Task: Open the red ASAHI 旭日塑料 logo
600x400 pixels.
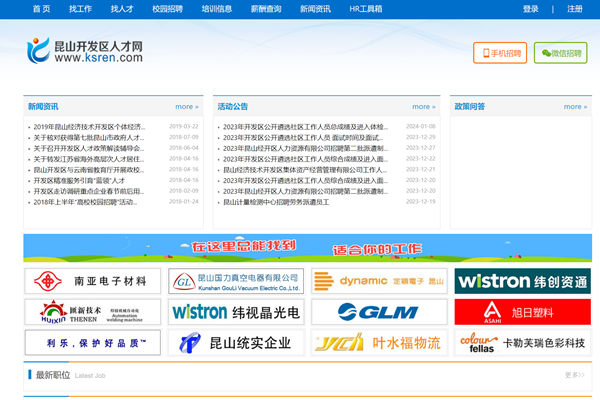Action: point(523,312)
